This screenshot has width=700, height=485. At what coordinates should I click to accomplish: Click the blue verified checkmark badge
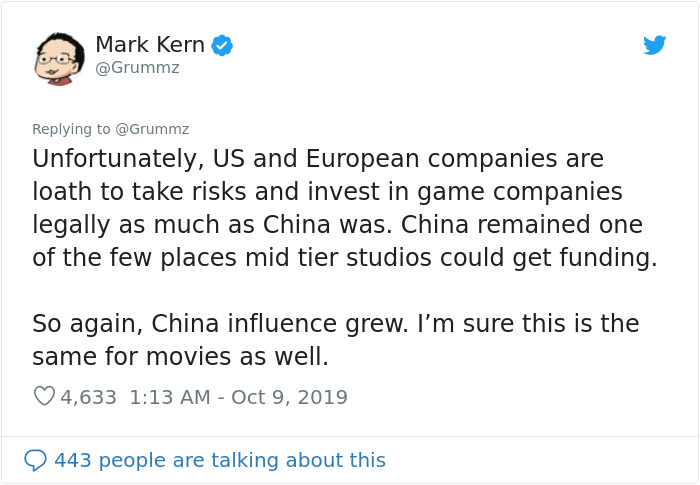(222, 45)
